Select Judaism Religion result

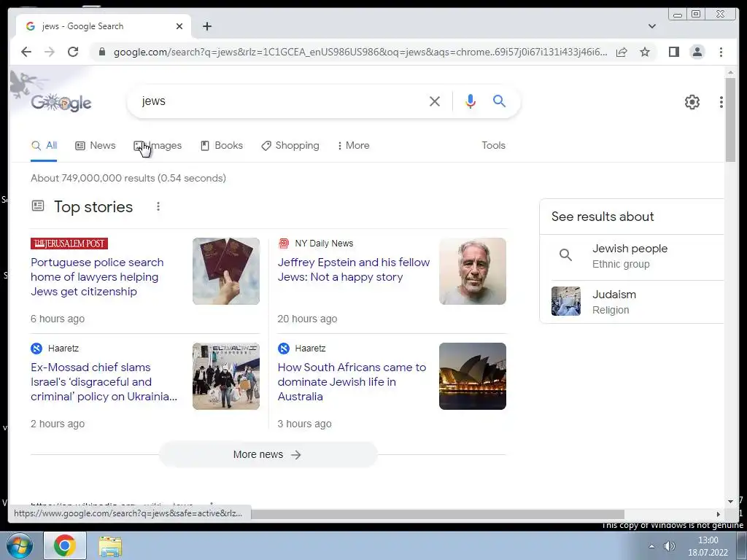point(631,302)
